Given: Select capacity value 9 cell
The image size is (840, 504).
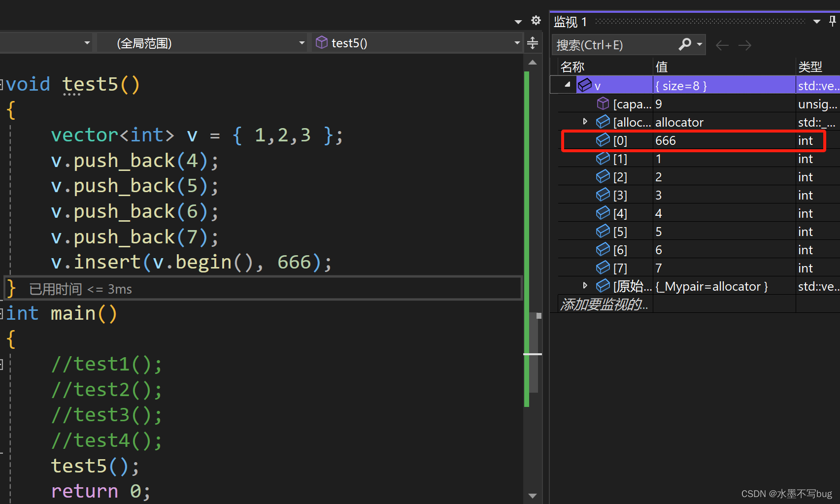Looking at the screenshot, I should click(x=724, y=104).
